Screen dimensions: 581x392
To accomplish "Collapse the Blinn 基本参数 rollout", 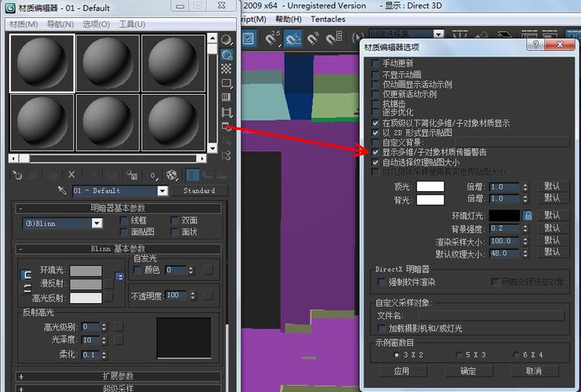I will [x=118, y=249].
